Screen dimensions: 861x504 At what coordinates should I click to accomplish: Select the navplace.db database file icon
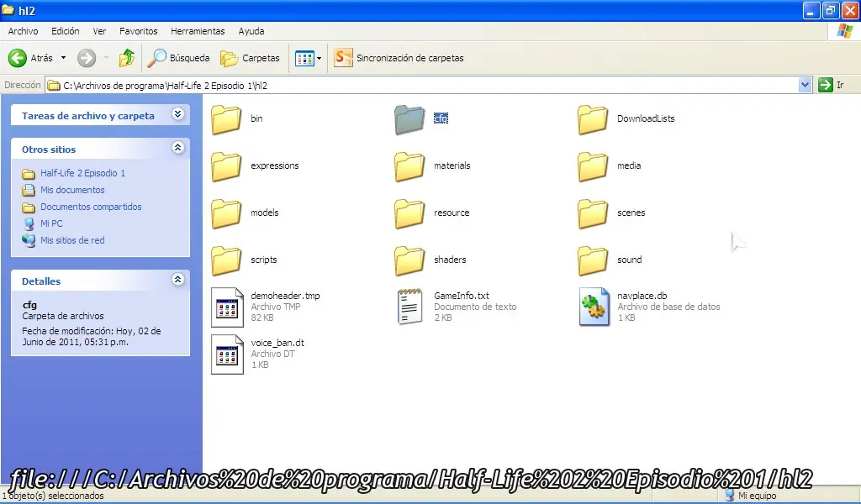point(594,307)
